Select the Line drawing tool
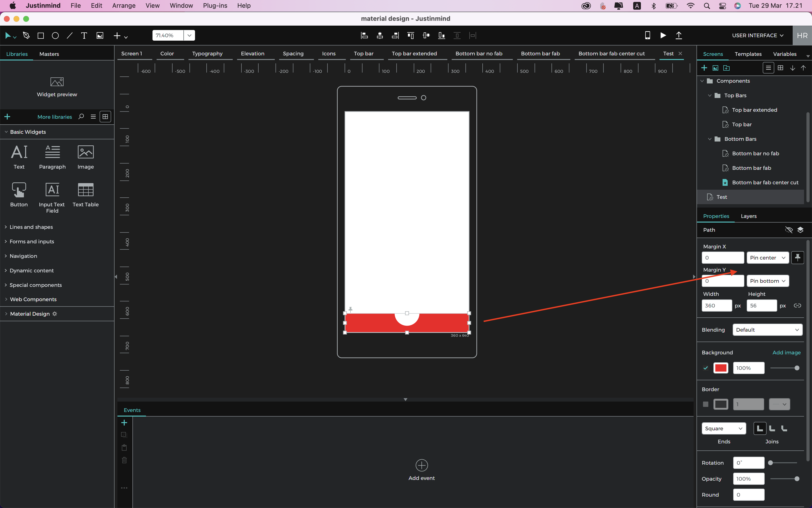Image resolution: width=812 pixels, height=508 pixels. click(70, 35)
